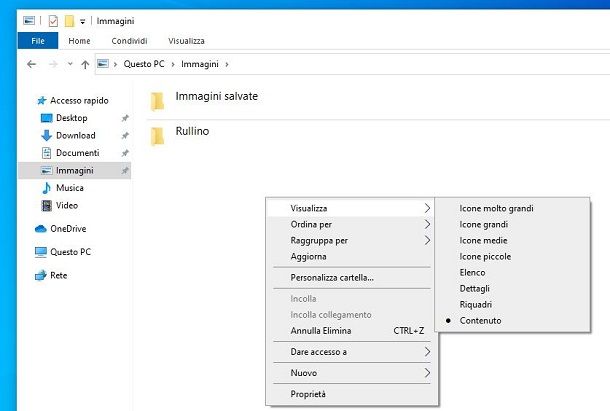This screenshot has height=411, width=610.
Task: Select Icone piccole view
Action: [512, 256]
